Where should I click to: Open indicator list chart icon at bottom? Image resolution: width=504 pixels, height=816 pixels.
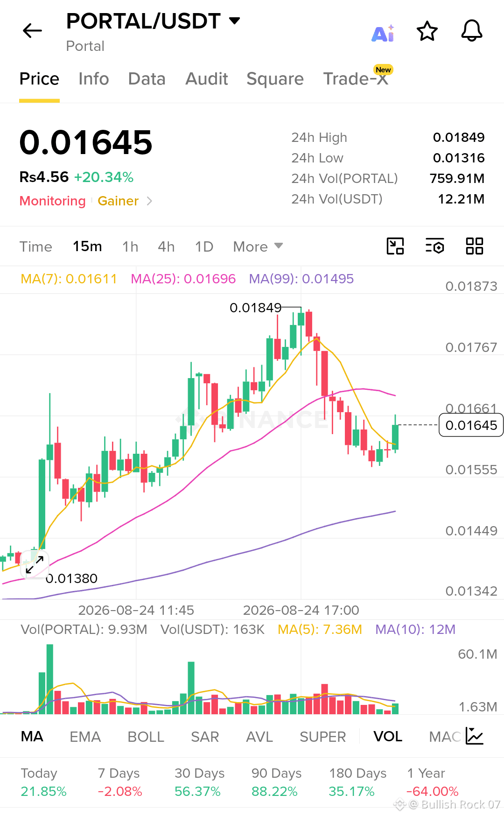(475, 736)
